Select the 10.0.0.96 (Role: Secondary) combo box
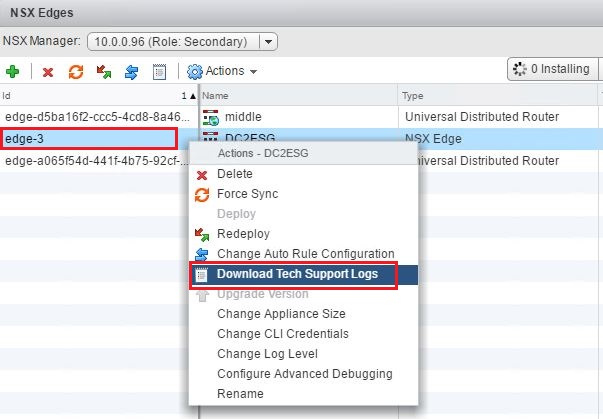Screen dimensions: 603x419 (182, 42)
